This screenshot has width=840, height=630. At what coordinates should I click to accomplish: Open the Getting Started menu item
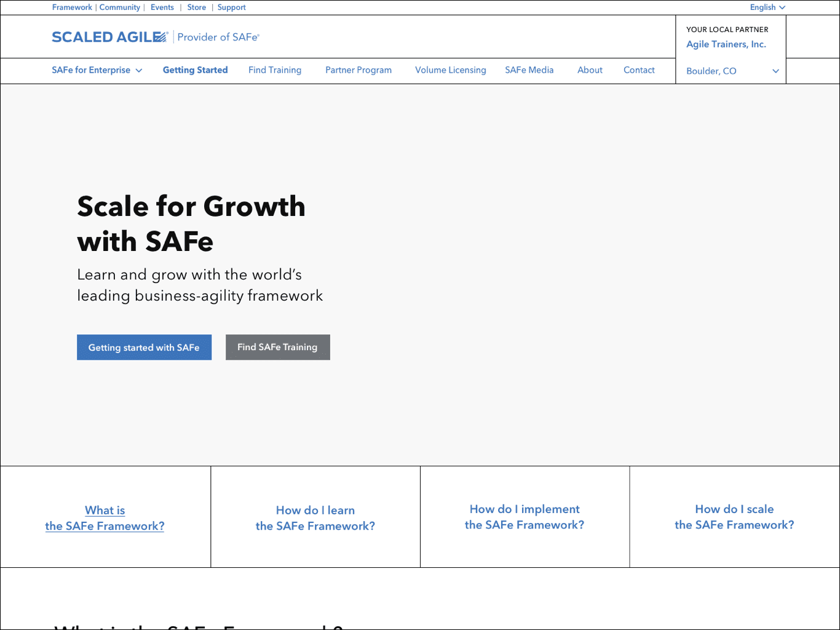(x=195, y=70)
